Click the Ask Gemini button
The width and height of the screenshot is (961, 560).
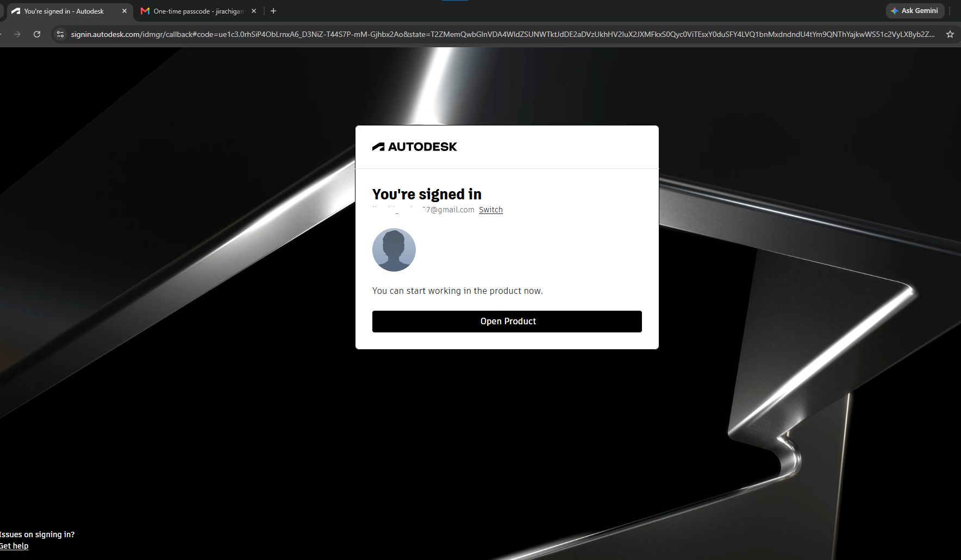[x=915, y=11]
